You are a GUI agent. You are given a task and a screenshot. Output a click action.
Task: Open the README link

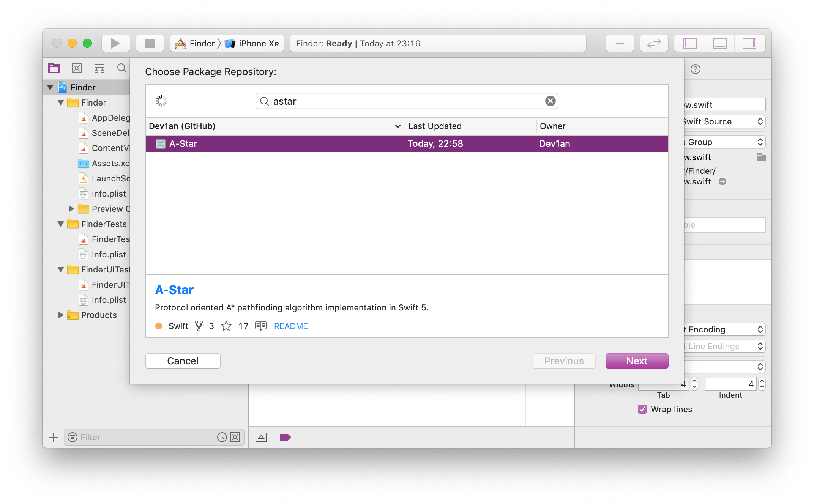[290, 326]
